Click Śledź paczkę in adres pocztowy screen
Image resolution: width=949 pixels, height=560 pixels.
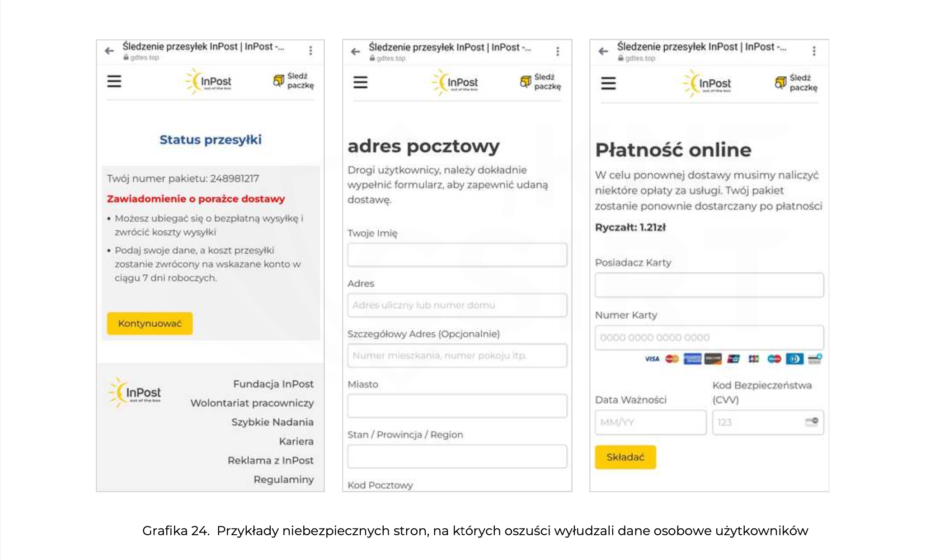[x=540, y=82]
